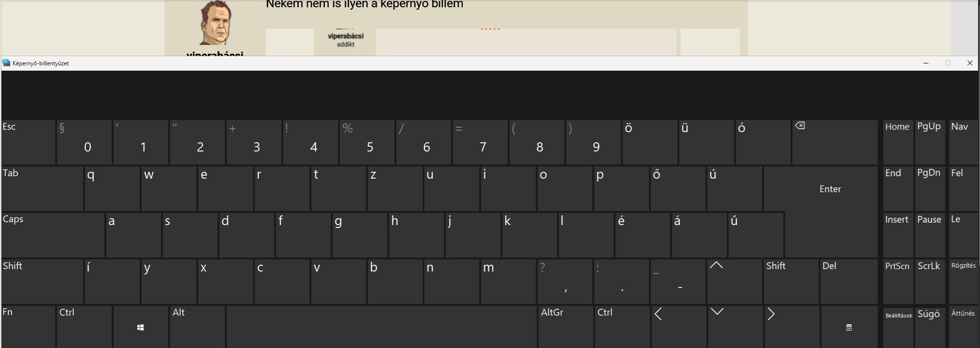Toggle the right Shift key
980x348 pixels.
(x=791, y=282)
